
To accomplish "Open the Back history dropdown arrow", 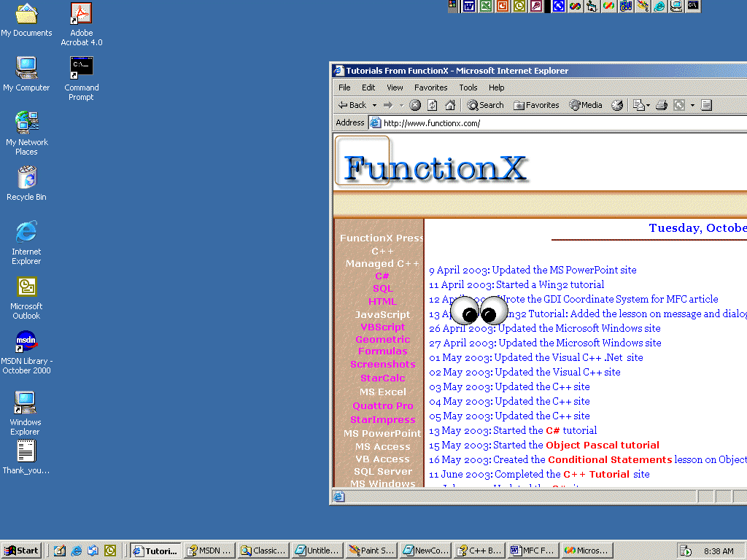I will click(x=374, y=105).
